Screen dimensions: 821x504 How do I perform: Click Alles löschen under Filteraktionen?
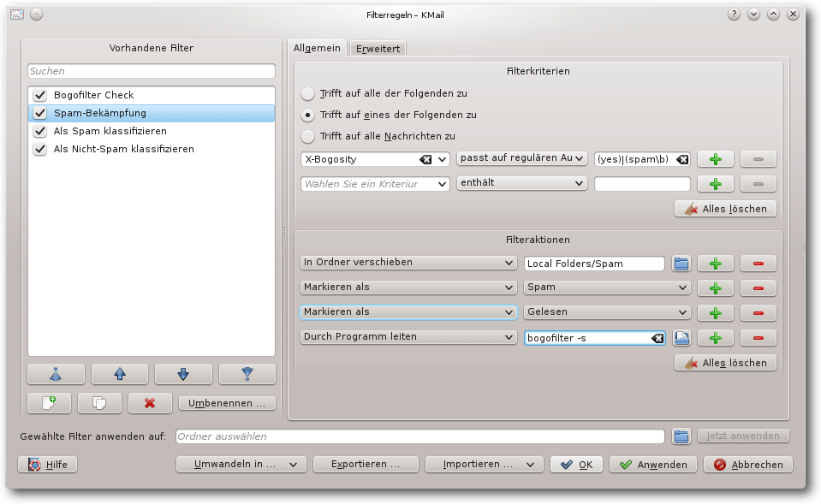click(x=725, y=363)
